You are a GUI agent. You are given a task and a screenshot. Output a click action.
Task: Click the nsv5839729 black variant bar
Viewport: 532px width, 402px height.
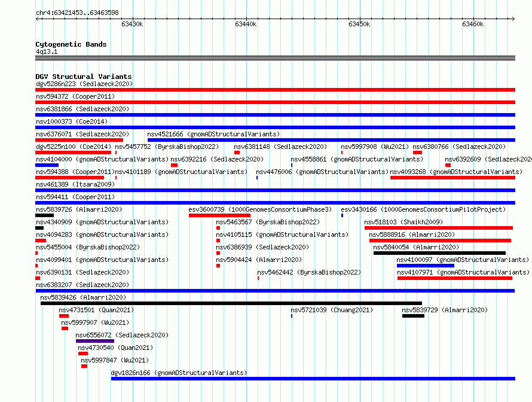413,316
